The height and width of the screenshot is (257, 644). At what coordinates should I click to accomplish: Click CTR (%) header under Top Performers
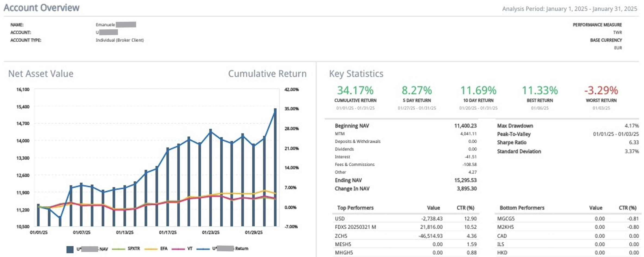[x=465, y=208]
